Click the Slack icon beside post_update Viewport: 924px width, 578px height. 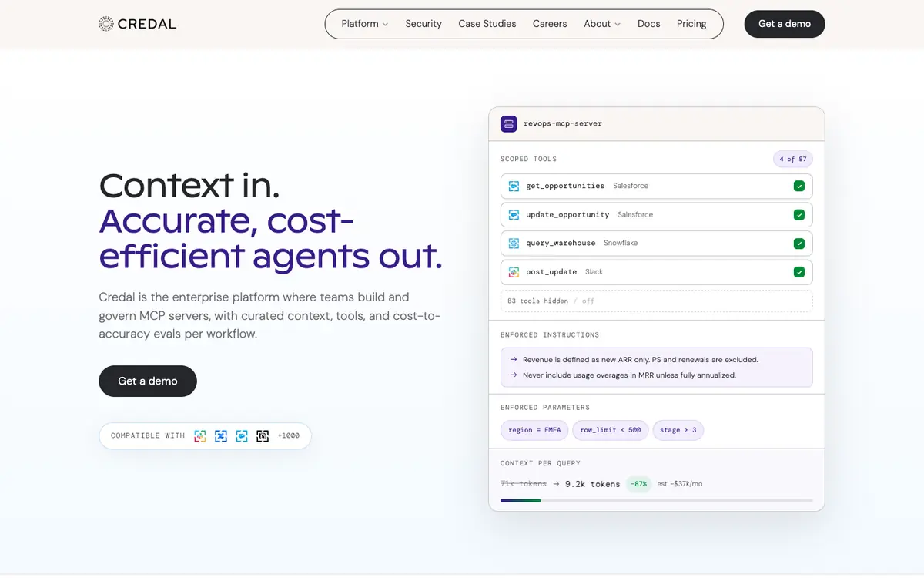[514, 272]
